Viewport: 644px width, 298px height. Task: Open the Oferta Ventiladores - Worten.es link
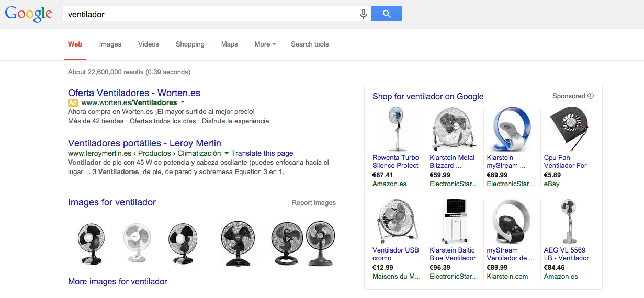pos(134,93)
